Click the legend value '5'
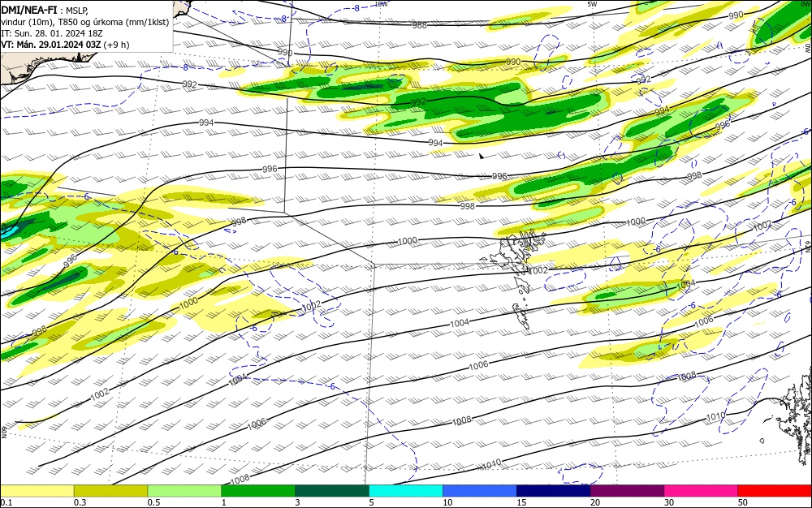Viewport: 812px width, 508px height. click(371, 502)
